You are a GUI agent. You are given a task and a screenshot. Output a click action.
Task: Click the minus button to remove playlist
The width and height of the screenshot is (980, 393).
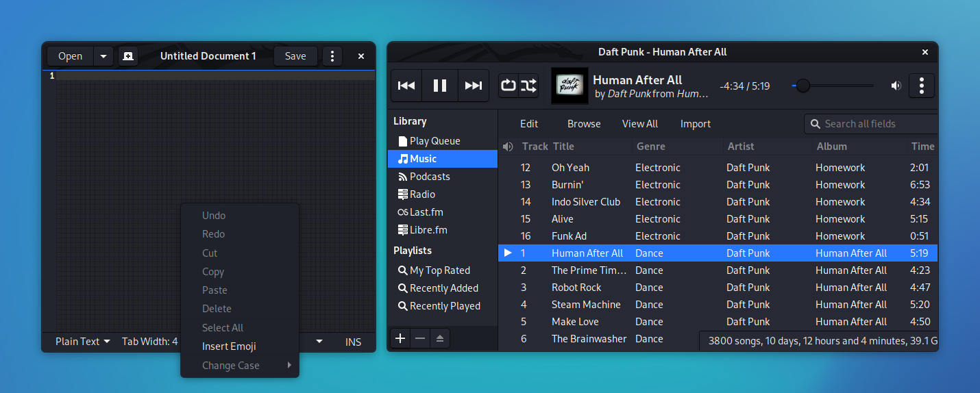point(420,338)
